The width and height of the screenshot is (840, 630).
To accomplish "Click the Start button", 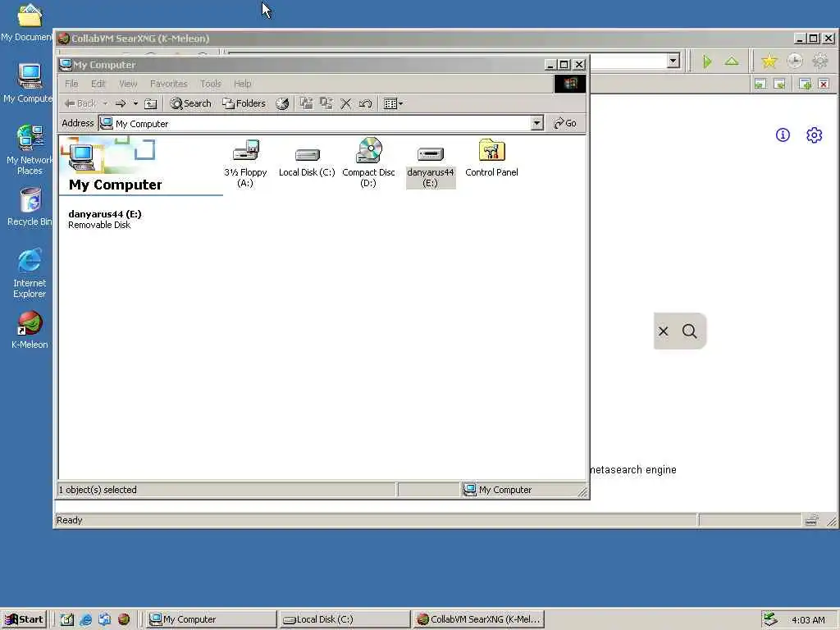I will click(24, 619).
